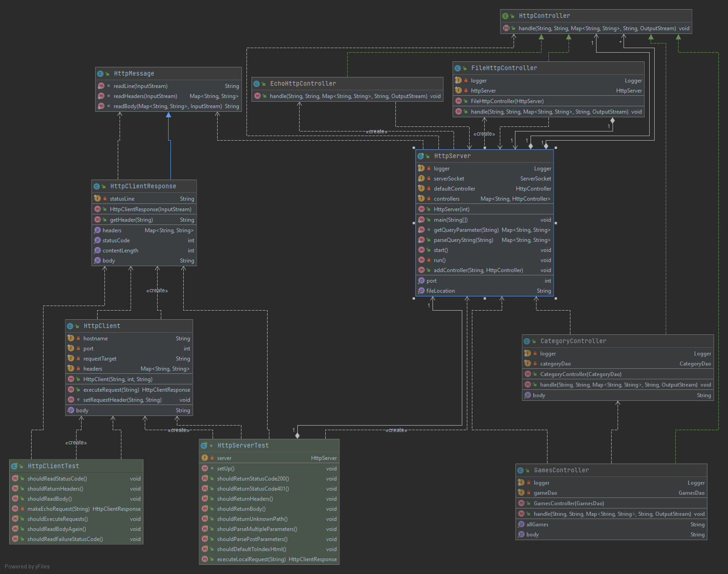Click the handle method in EchoHttpController
The height and width of the screenshot is (574, 728).
coord(348,96)
